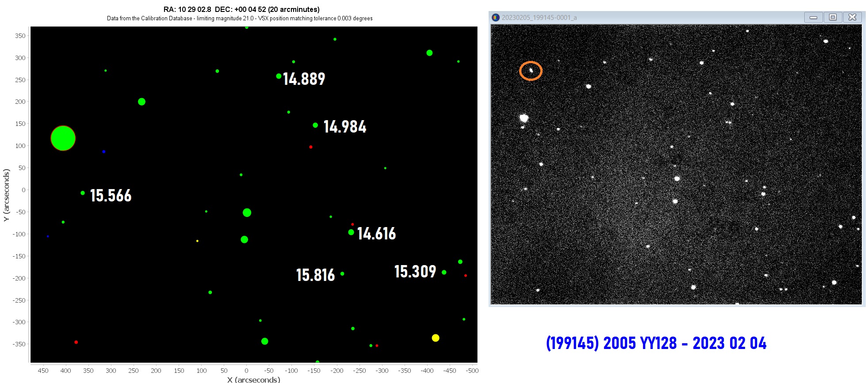Click the RA/DEC coordinates chart title
Screen dimensions: 868x383
click(x=241, y=9)
